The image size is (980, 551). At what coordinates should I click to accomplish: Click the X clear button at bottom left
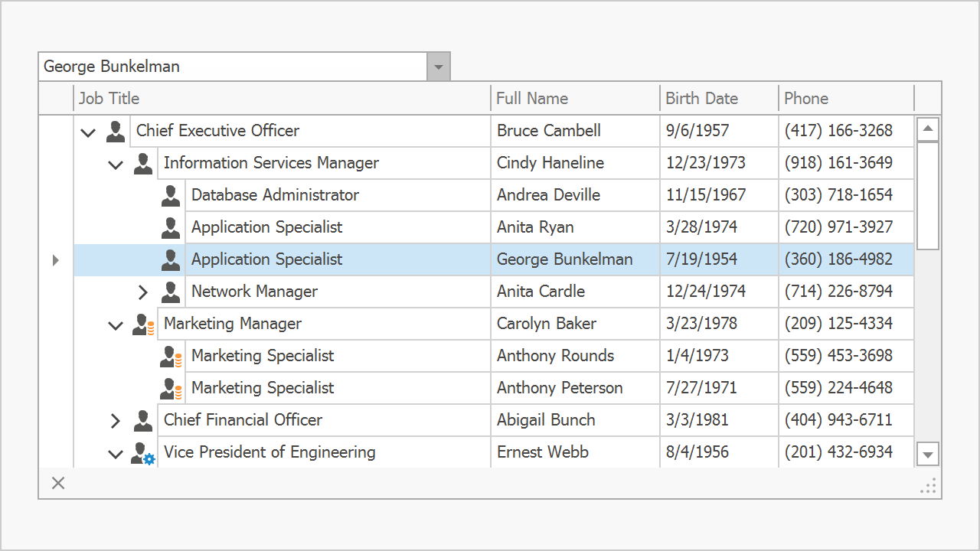coord(57,483)
